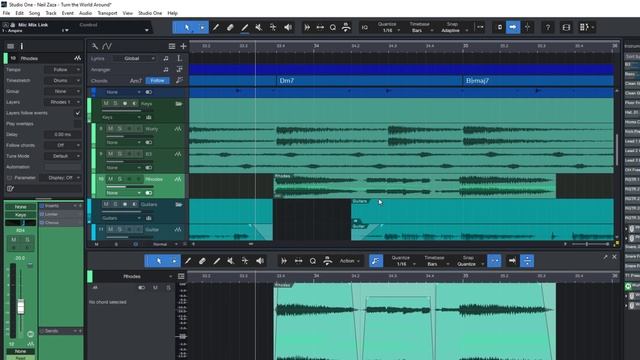Show automation curve icon above track list
The image size is (640, 360).
tap(107, 46)
